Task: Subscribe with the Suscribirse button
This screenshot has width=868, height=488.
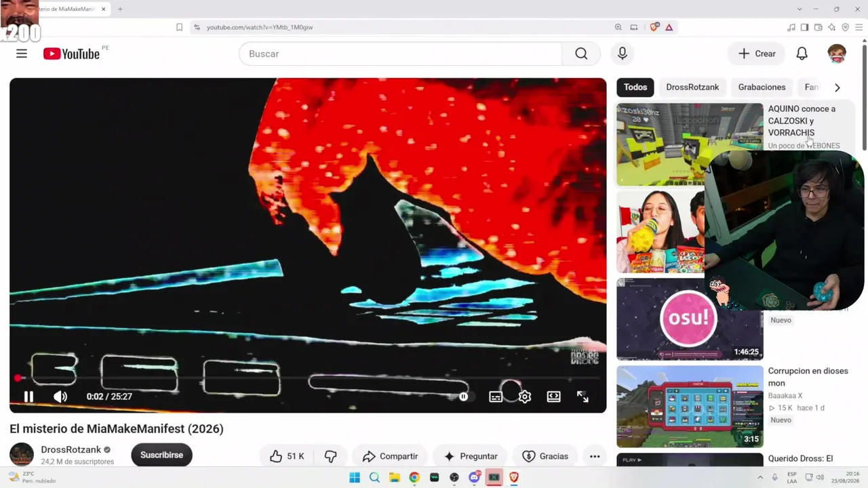Action: [x=161, y=455]
